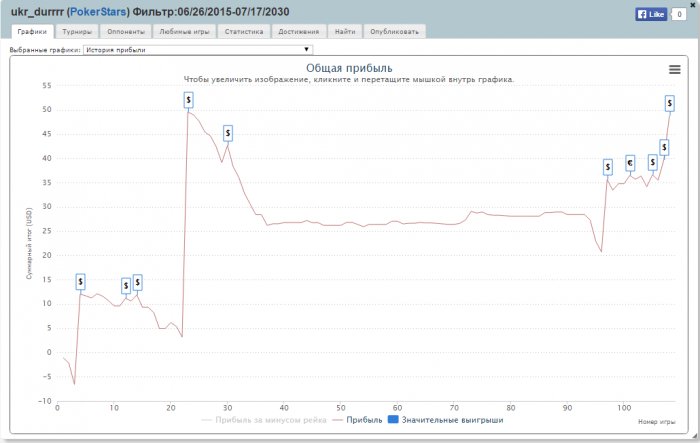Click the dollar marker near game 97
The width and height of the screenshot is (700, 443).
608,167
